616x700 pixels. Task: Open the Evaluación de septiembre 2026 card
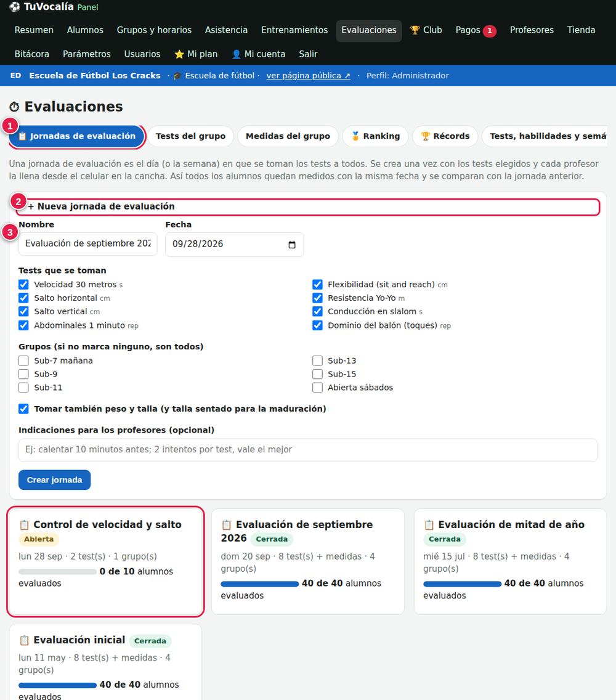point(308,562)
